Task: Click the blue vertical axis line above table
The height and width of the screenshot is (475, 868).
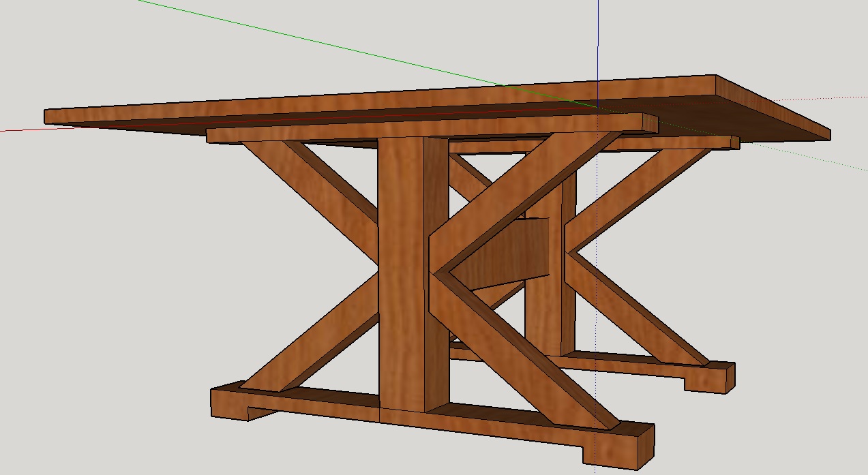Action: click(x=598, y=41)
